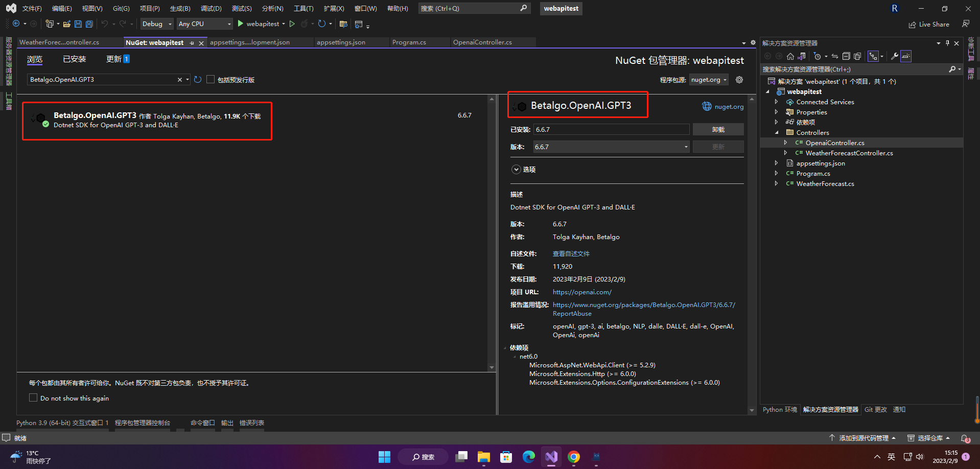This screenshot has width=980, height=469.
Task: Toggle include prerelease checkbox
Action: (x=211, y=79)
